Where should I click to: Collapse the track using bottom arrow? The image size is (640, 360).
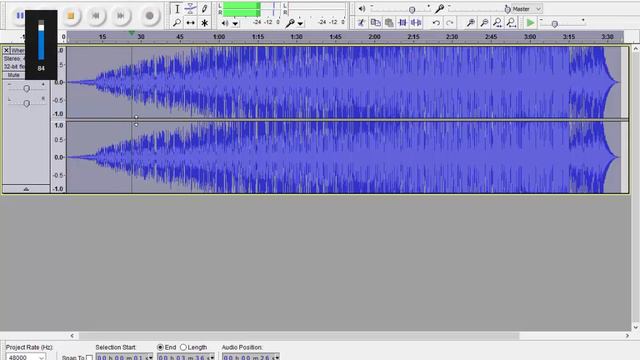point(26,189)
